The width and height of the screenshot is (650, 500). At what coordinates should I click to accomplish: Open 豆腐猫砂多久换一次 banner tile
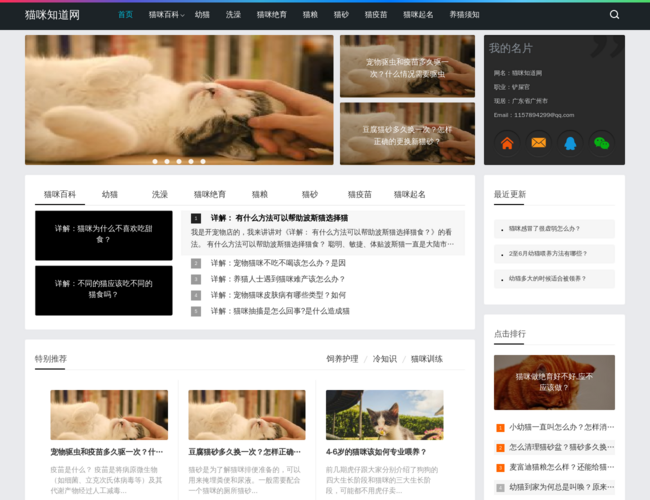(407, 134)
